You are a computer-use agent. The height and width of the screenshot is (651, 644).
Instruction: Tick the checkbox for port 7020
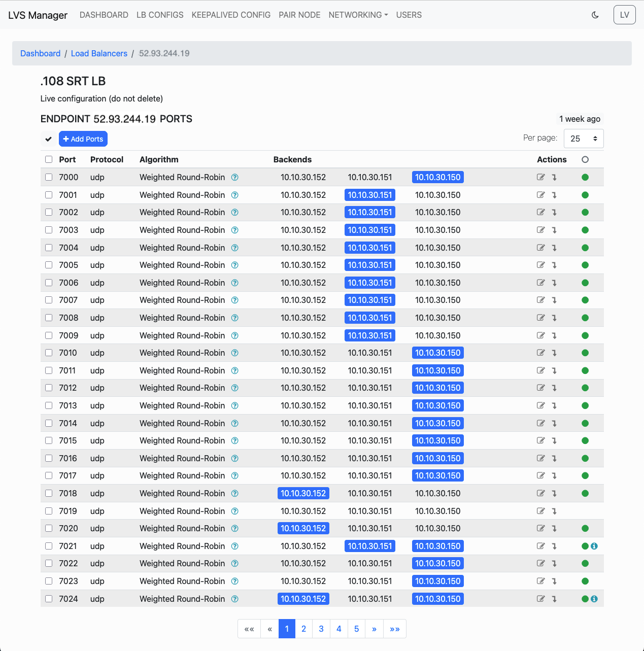49,528
